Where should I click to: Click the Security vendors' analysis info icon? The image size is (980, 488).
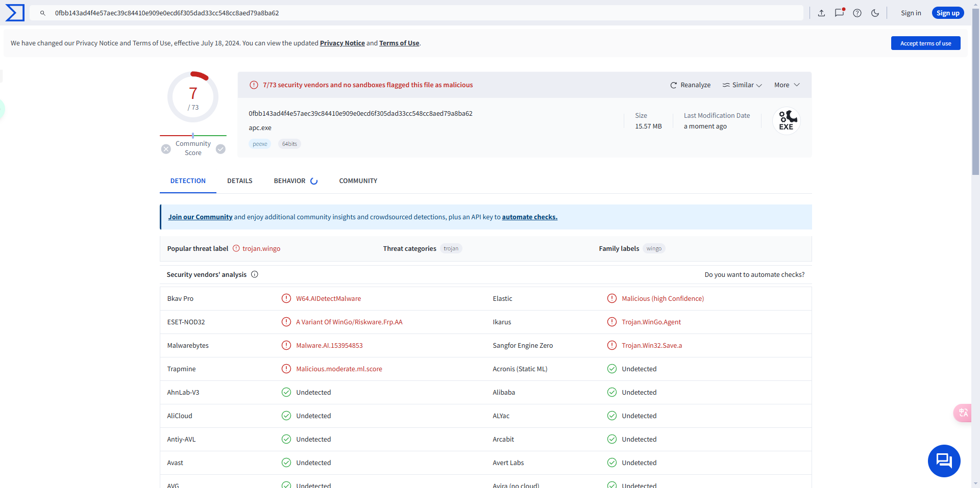pyautogui.click(x=255, y=274)
